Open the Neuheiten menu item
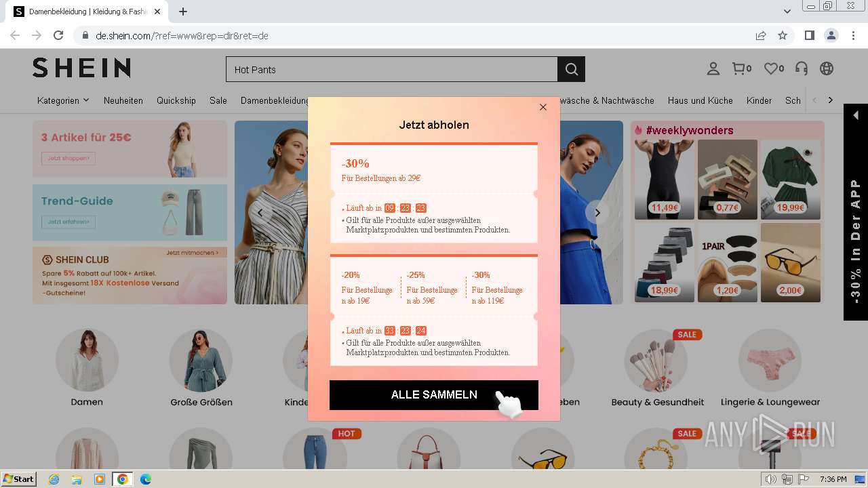The width and height of the screenshot is (868, 488). click(x=123, y=100)
